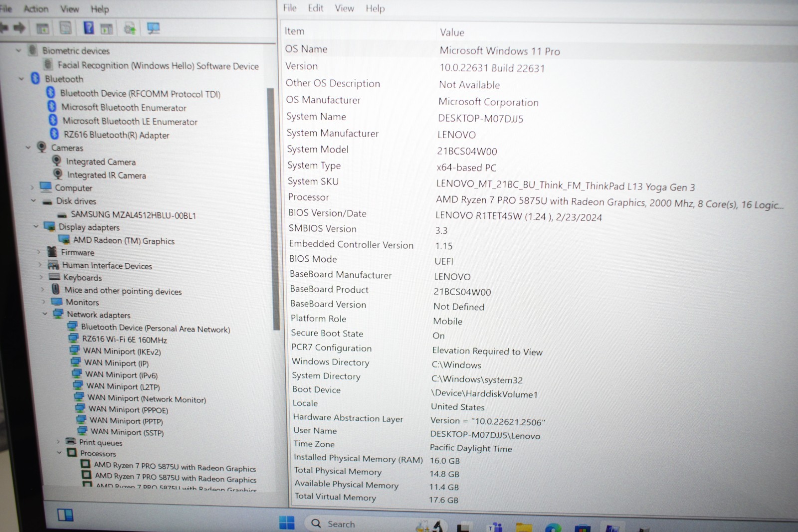Viewport: 798px width, 532px height.
Task: Open the Windows Start button
Action: pyautogui.click(x=287, y=523)
